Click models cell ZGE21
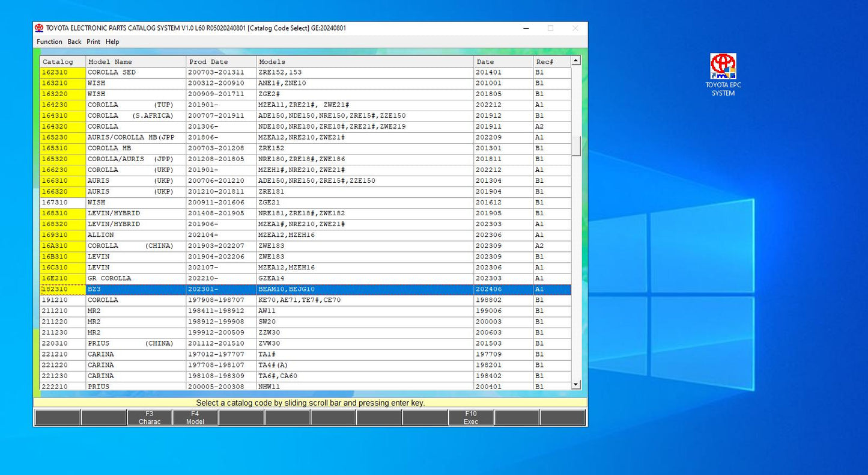The image size is (868, 475). pyautogui.click(x=365, y=203)
